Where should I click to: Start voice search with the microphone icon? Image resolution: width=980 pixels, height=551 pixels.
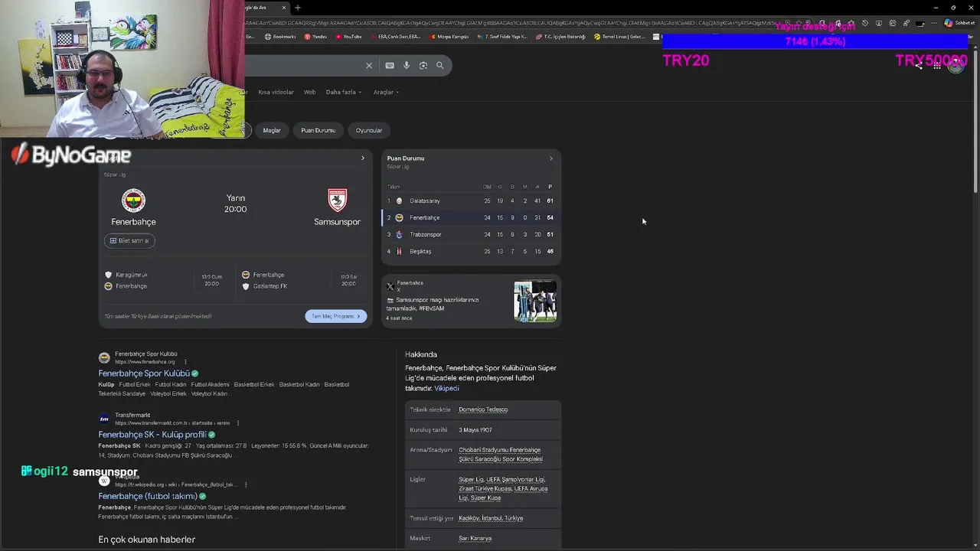tap(407, 66)
